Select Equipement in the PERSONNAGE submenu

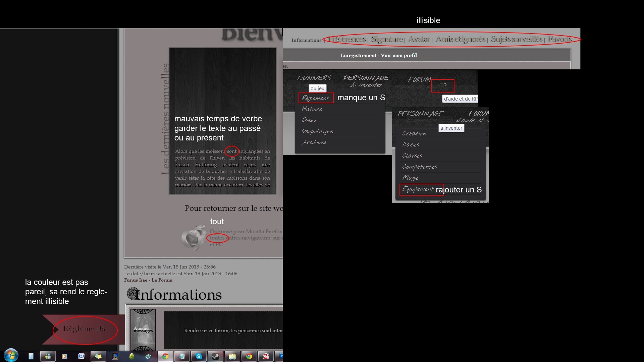(418, 189)
